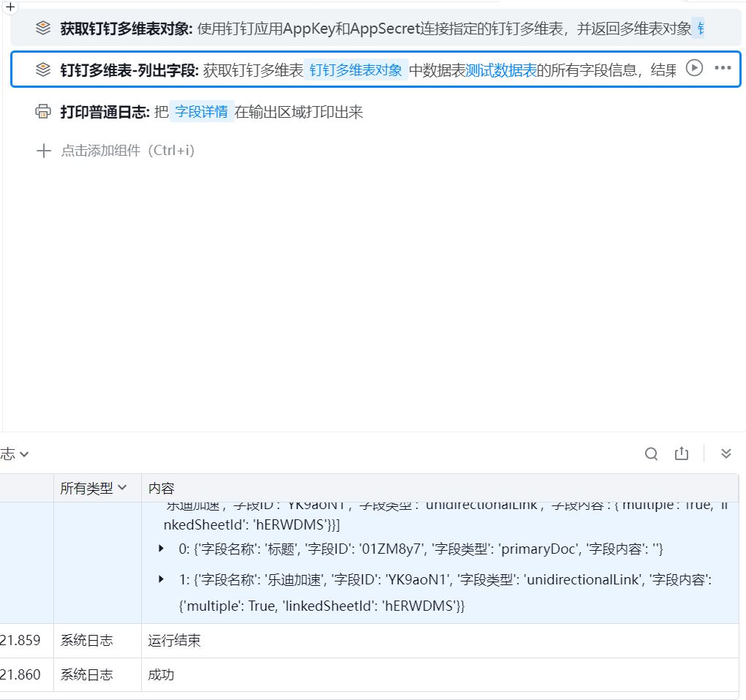
Task: Expand log item 0 with 标题 field
Action: click(161, 549)
